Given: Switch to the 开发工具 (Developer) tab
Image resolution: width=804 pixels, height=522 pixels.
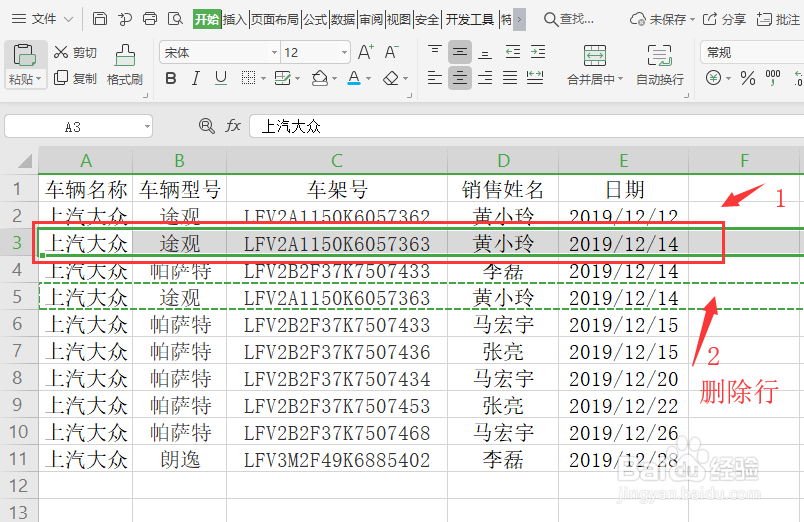Looking at the screenshot, I should [x=469, y=19].
